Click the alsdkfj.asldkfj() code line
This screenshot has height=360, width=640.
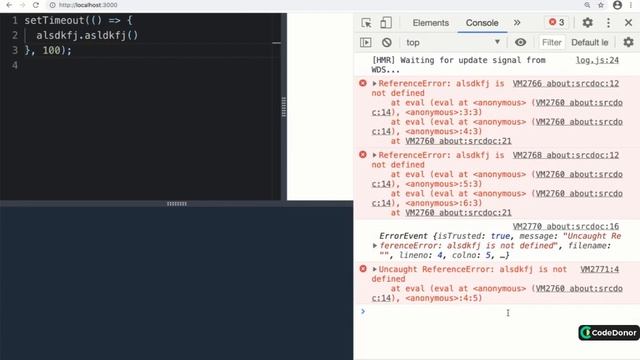point(87,36)
